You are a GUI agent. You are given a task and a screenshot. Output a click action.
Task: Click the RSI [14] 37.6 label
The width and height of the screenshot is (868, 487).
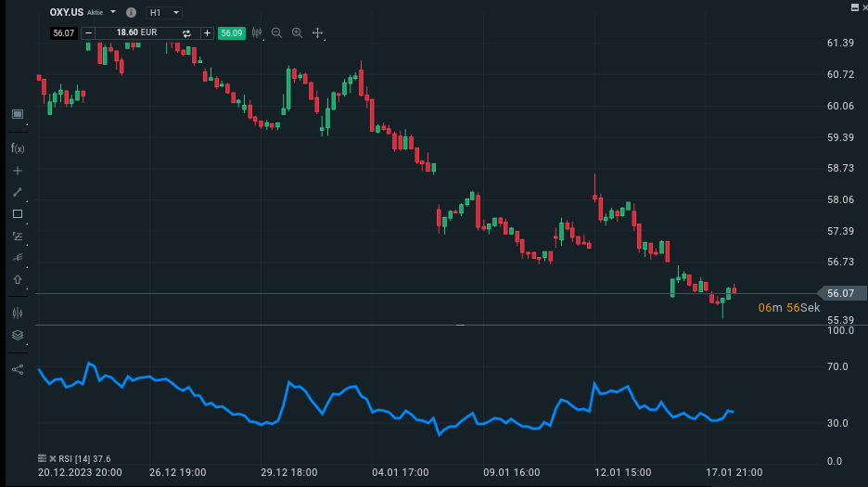coord(84,459)
